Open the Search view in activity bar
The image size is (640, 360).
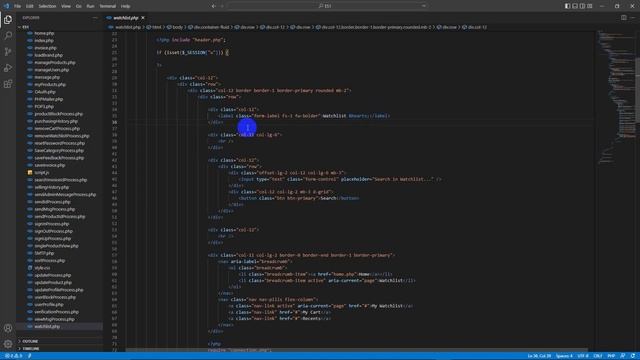8,36
